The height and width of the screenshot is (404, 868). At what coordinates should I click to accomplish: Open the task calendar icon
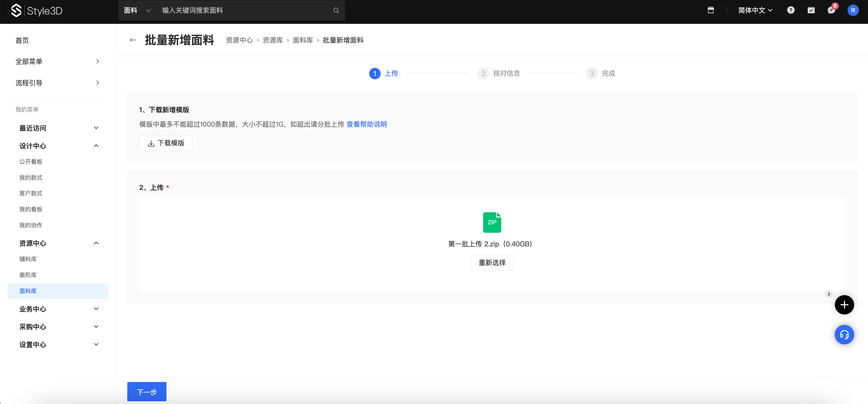click(x=811, y=10)
